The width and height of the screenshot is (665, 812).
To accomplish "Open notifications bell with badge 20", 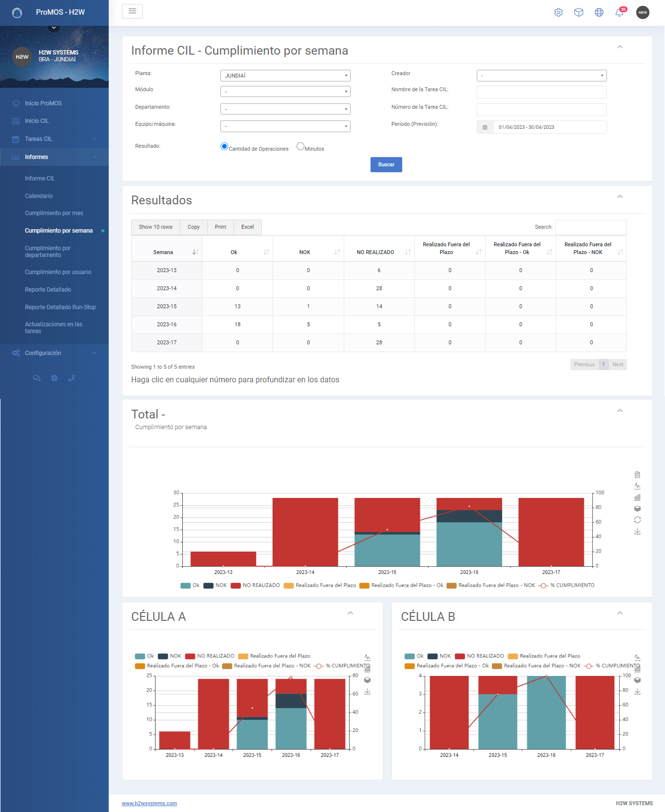I will click(x=620, y=12).
